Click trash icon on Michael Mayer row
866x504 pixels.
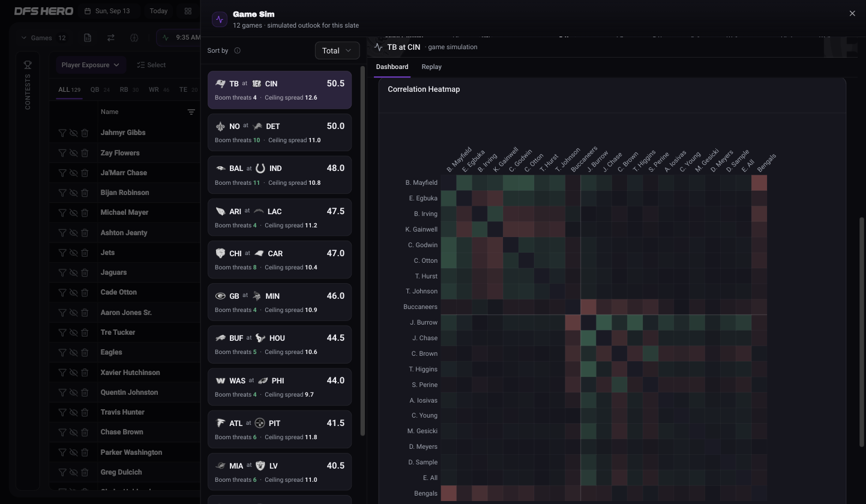[85, 212]
